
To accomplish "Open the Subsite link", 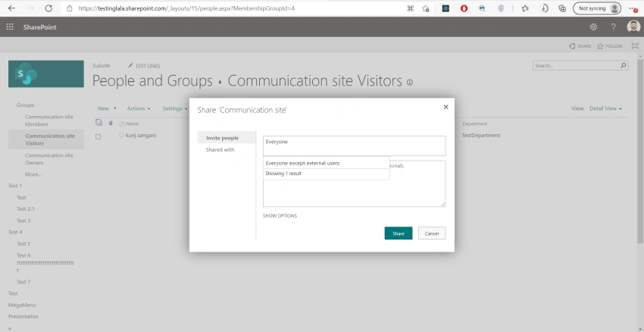I will [101, 66].
